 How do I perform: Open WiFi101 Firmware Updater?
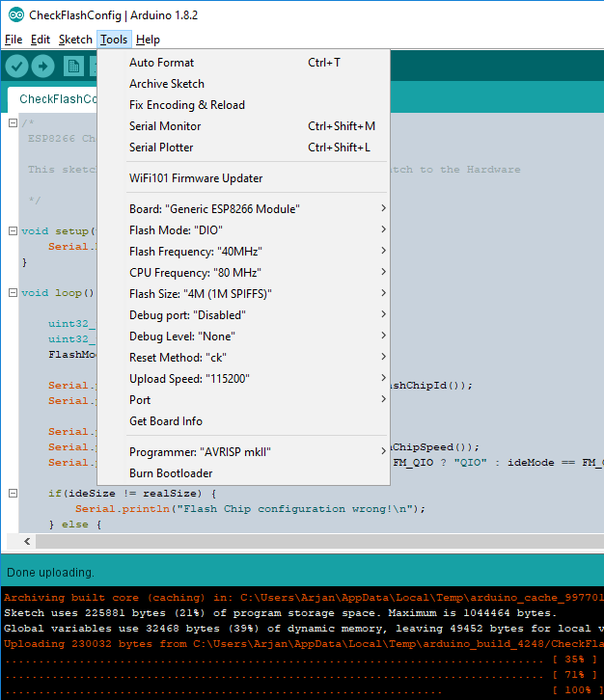click(243, 178)
